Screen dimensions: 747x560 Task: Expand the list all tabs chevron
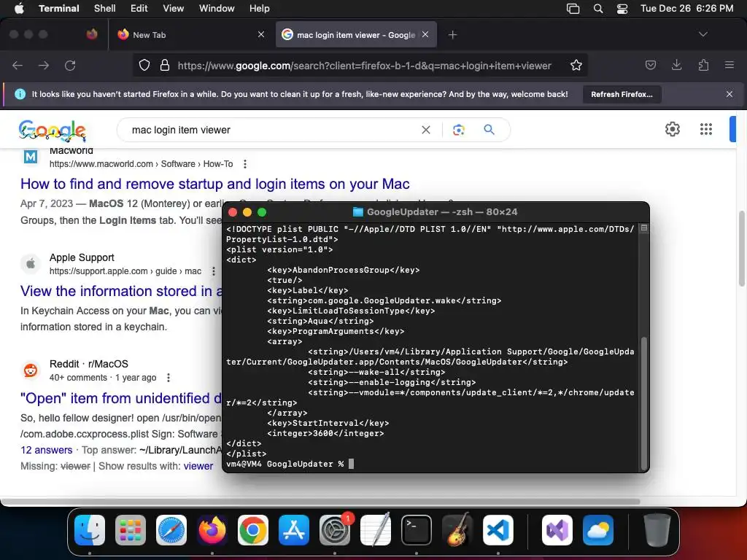pyautogui.click(x=703, y=34)
